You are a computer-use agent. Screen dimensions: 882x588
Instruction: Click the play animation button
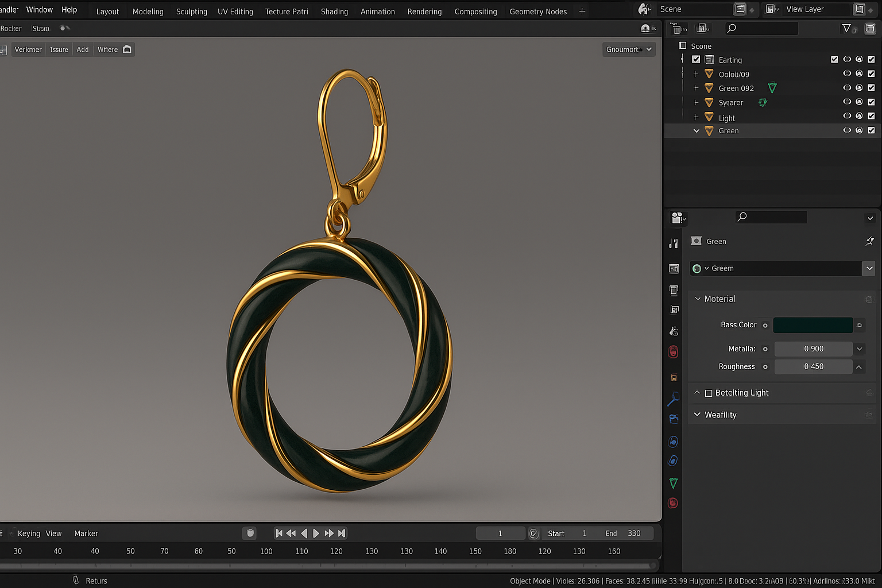click(x=316, y=533)
